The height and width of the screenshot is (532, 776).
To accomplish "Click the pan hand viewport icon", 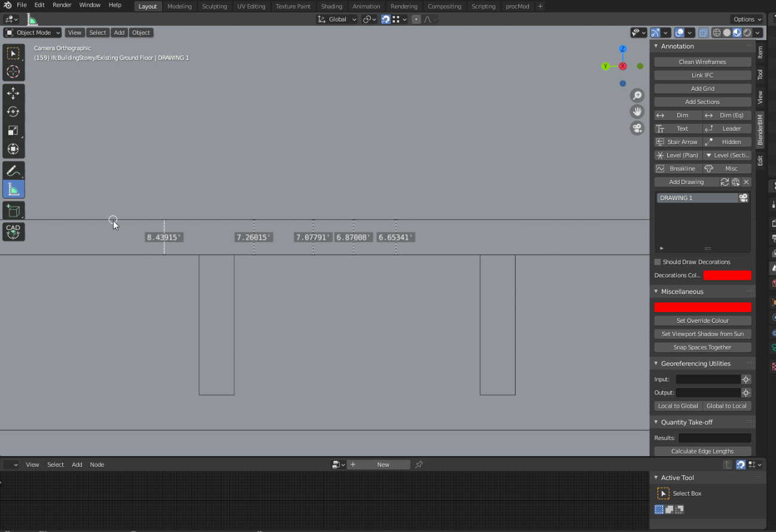I will click(x=637, y=112).
